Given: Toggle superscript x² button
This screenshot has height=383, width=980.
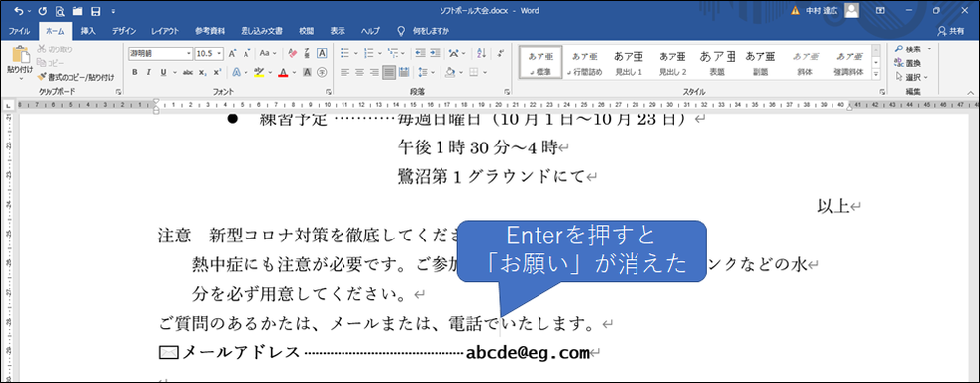Looking at the screenshot, I should click(x=217, y=72).
